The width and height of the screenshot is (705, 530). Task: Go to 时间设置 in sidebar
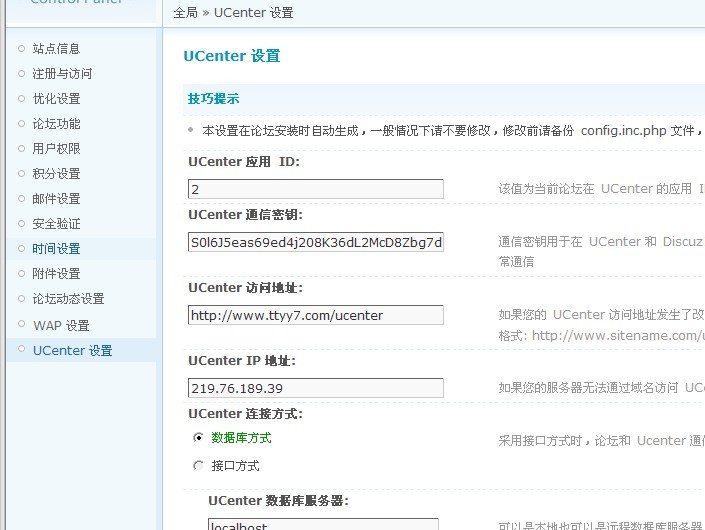(56, 249)
